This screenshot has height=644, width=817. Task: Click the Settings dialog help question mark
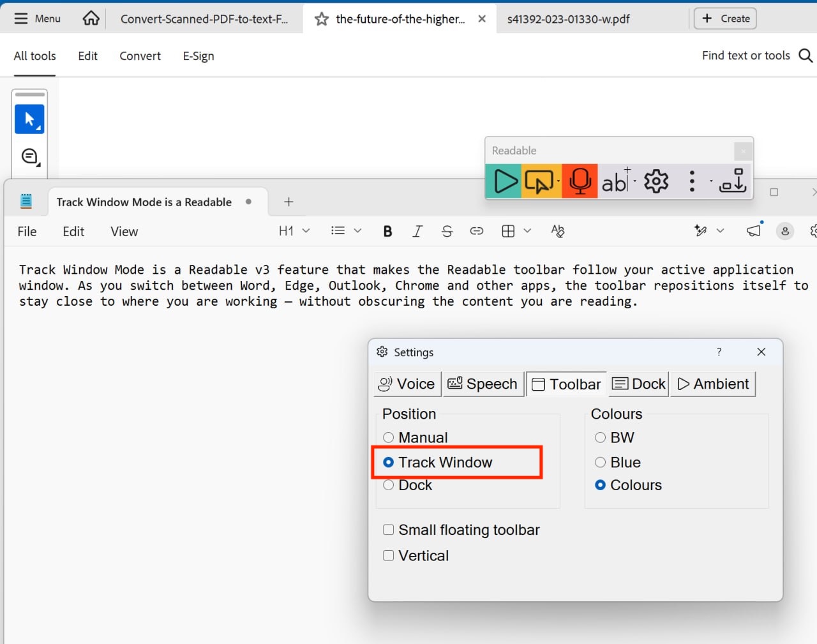tap(719, 352)
